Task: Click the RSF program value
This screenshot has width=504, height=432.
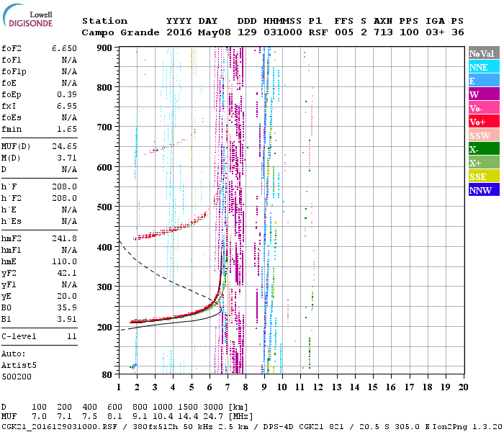Action: point(318,32)
